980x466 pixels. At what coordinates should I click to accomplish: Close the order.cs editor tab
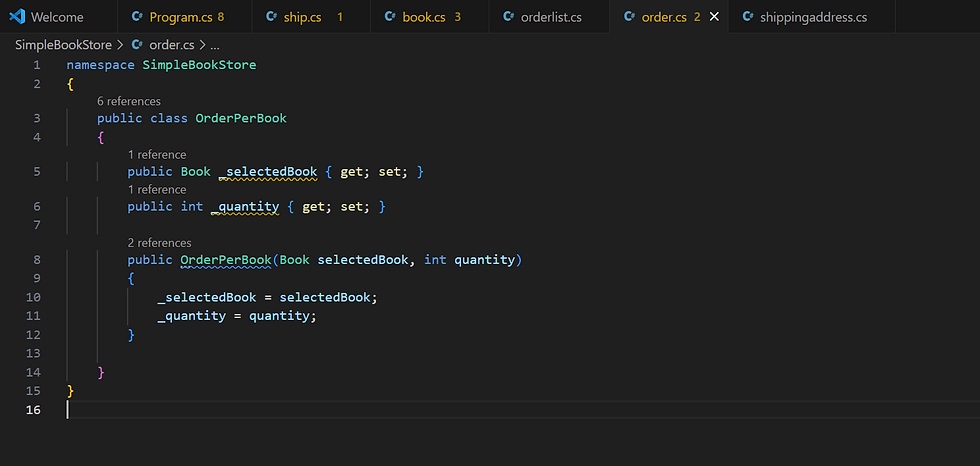[x=713, y=17]
